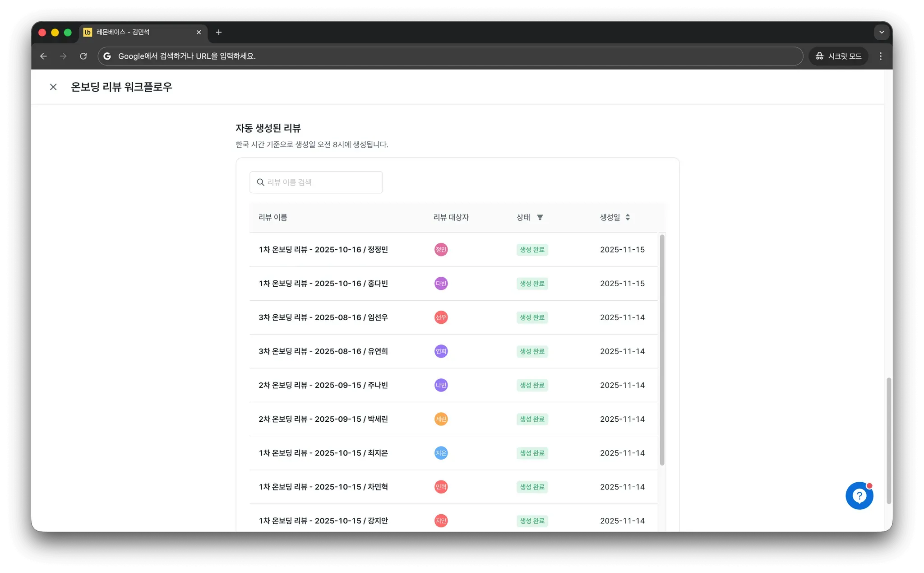Close the 온보딩 리뷰 워크플로우 page
This screenshot has height=573, width=924.
(53, 87)
